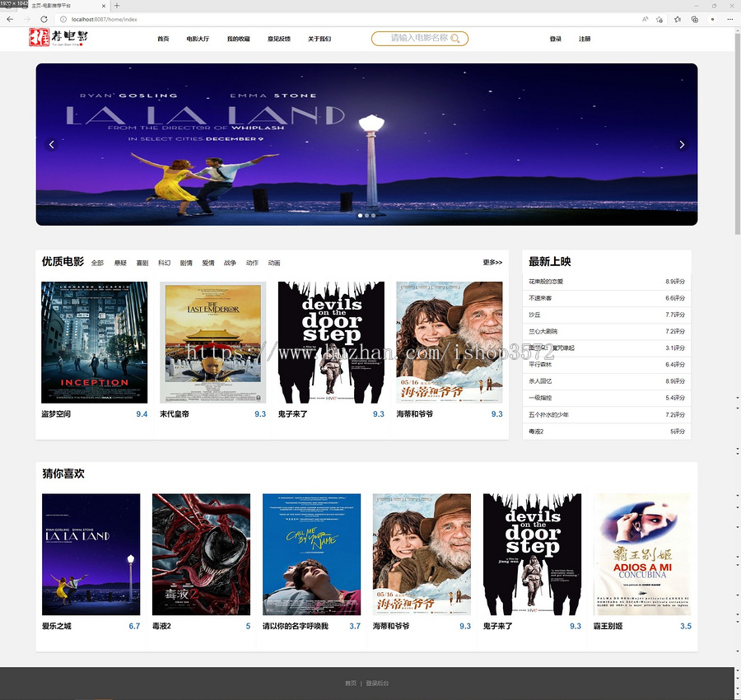741x700 pixels.
Task: Select the 科幻 category filter
Action: point(164,263)
